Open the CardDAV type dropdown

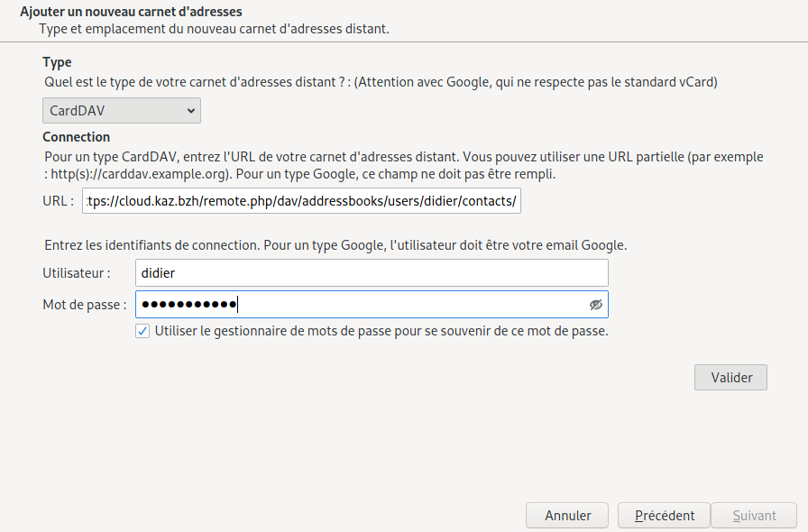pos(121,111)
